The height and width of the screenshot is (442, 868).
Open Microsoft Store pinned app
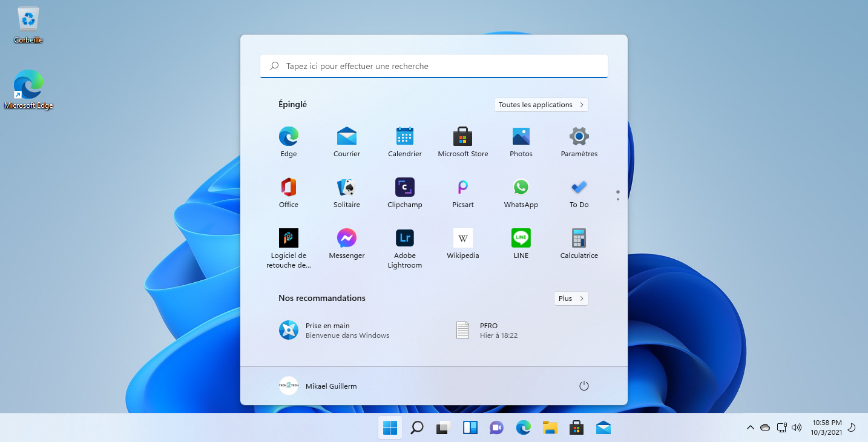tap(463, 142)
